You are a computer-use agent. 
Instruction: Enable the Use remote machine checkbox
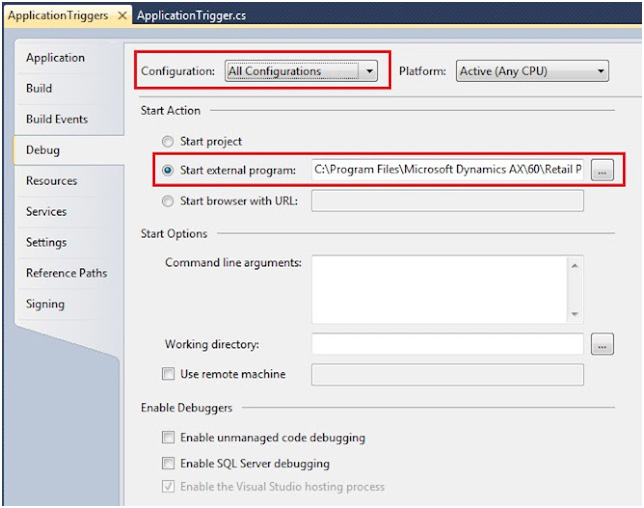[x=168, y=374]
